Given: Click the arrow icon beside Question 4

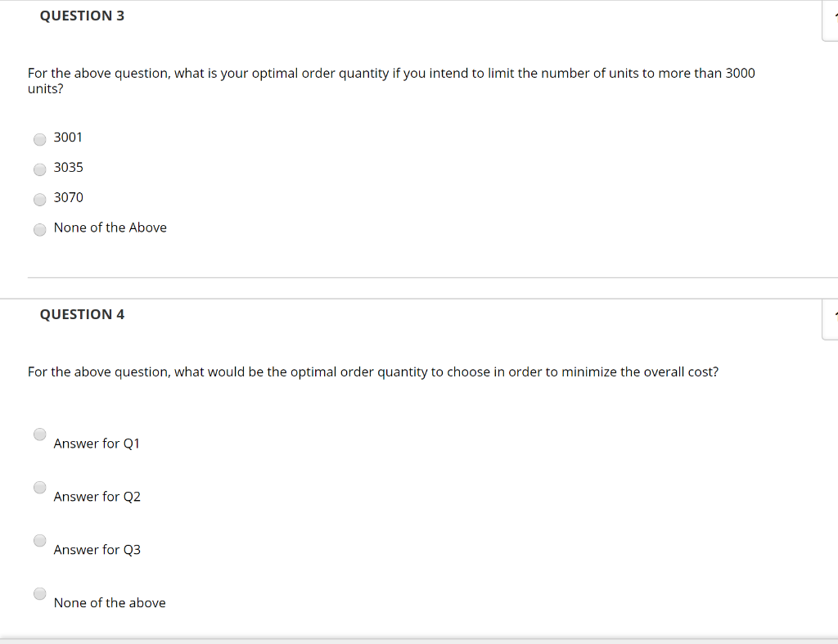Looking at the screenshot, I should point(834,313).
